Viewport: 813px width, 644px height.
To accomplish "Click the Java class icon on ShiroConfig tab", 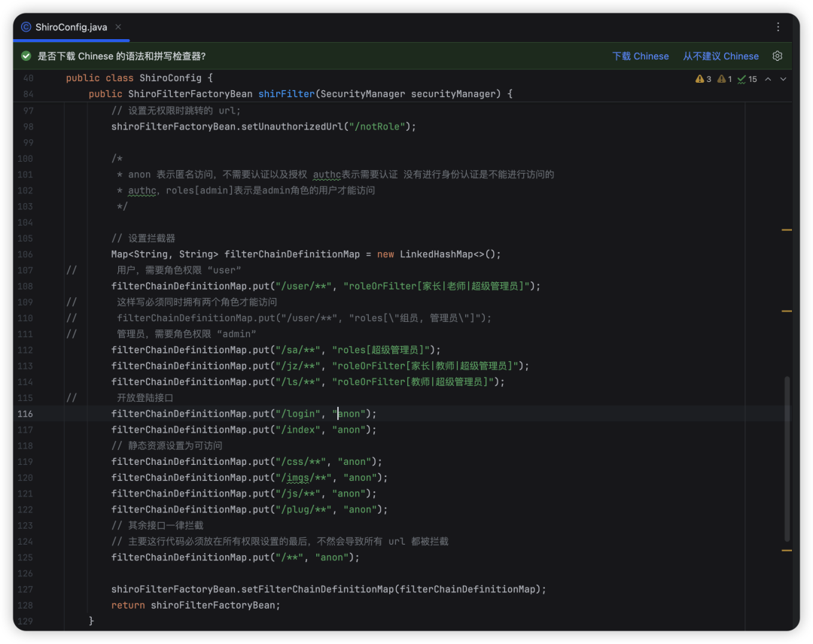I will (26, 27).
